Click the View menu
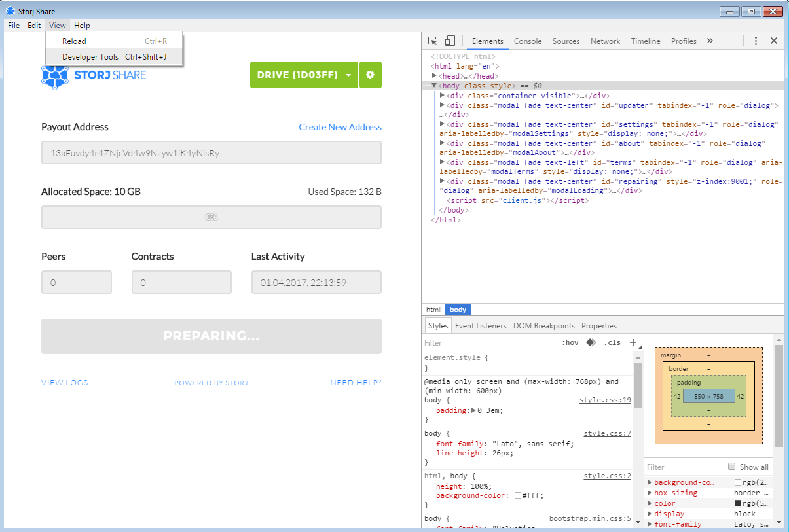The height and width of the screenshot is (532, 789). [58, 26]
